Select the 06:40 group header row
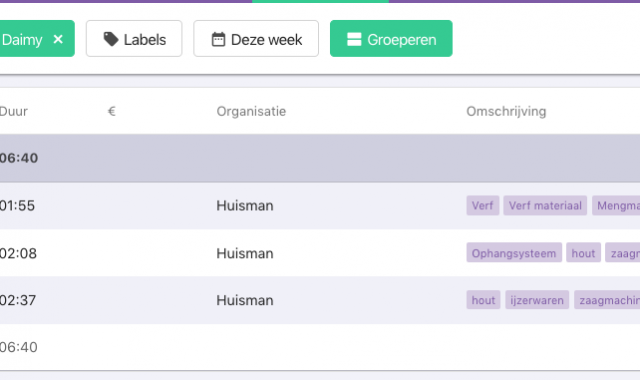Image resolution: width=640 pixels, height=380 pixels. [x=320, y=158]
